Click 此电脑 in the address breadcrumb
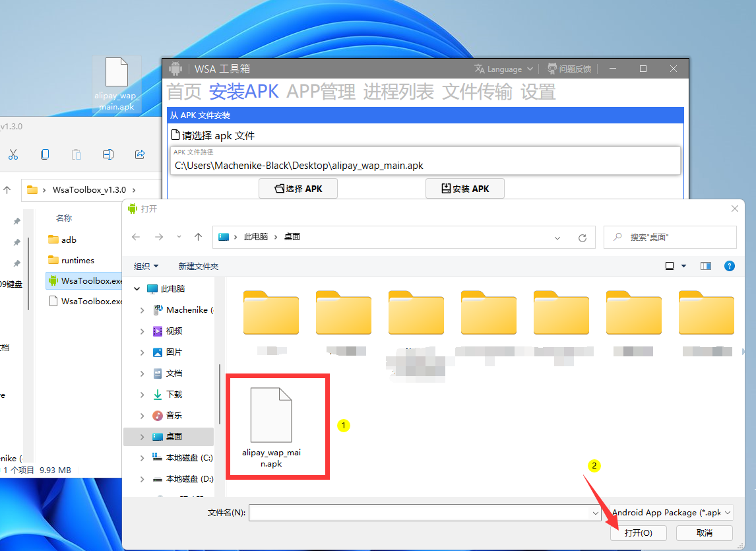Viewport: 756px width, 551px height. tap(255, 237)
